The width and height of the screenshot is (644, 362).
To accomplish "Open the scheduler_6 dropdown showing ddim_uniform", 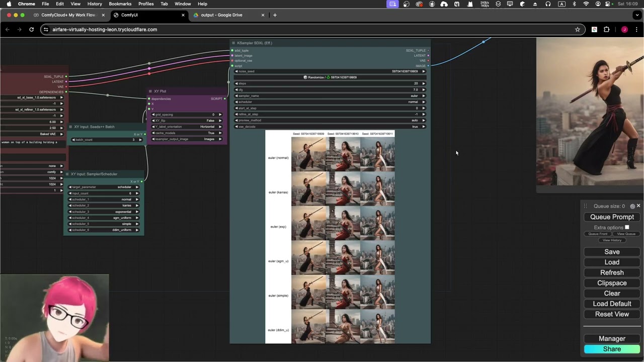I will click(104, 230).
